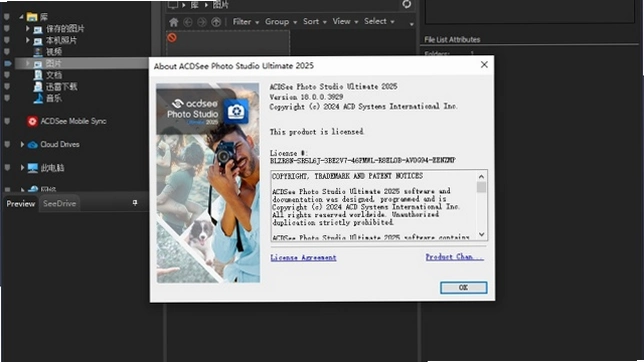644x362 pixels.
Task: Click the File List Attributes panel header
Action: (x=452, y=40)
